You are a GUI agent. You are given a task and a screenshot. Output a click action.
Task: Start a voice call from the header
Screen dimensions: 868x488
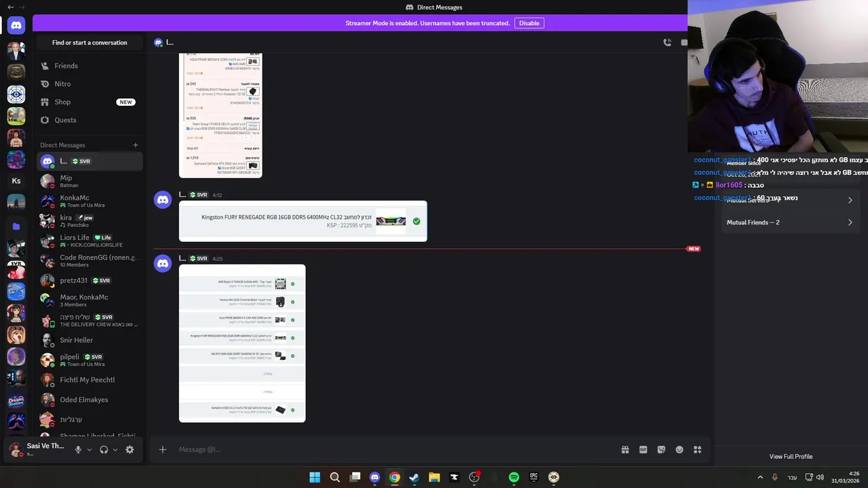(x=667, y=42)
